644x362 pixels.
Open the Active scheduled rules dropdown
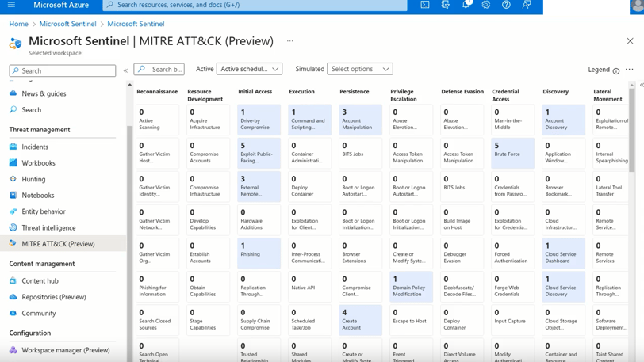coord(249,69)
